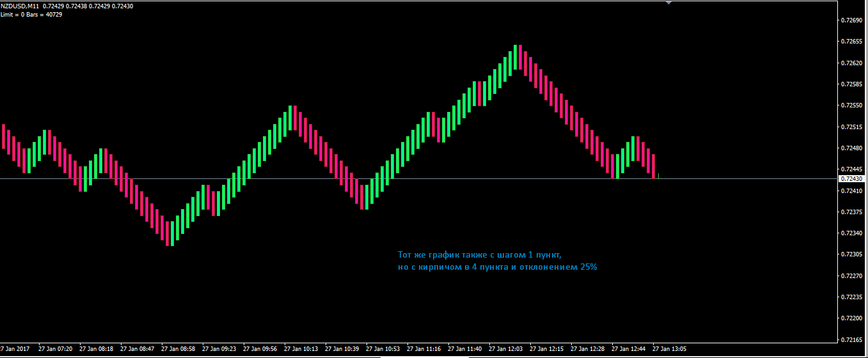The image size is (868, 358).
Task: Click price axis value 0.72235
Action: click(x=851, y=297)
